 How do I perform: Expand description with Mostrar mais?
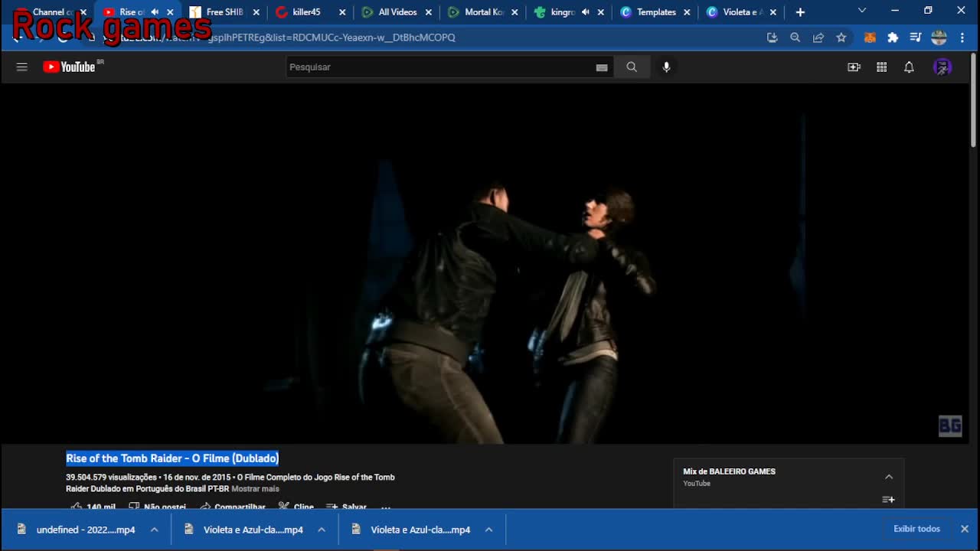tap(256, 489)
